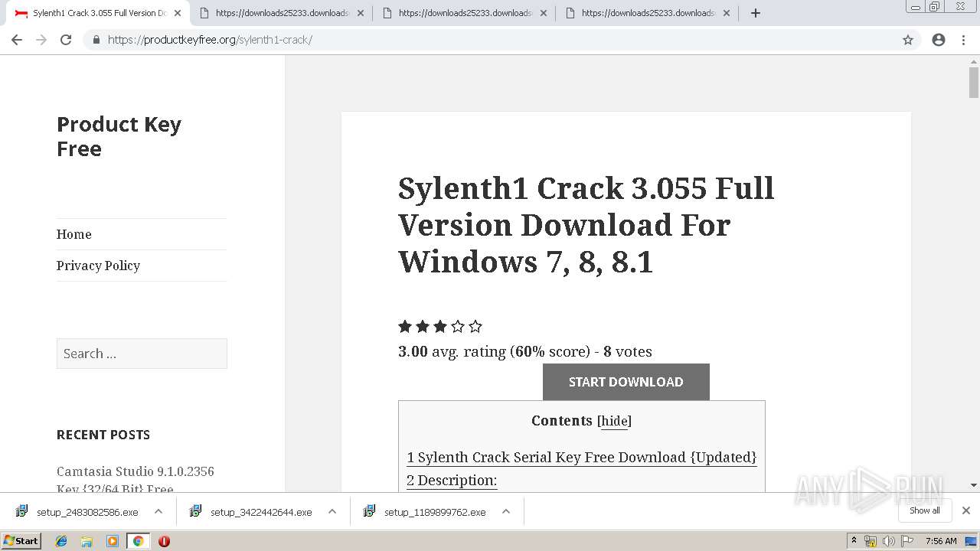Close the Sylenth1 Crack tab
This screenshot has width=980, height=551.
177,13
